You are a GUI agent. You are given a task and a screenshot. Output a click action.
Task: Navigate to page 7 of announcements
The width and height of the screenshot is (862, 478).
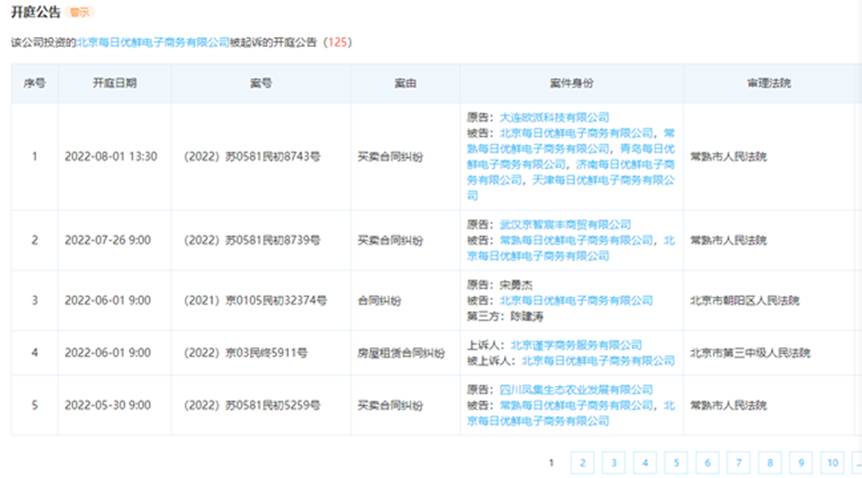[738, 462]
